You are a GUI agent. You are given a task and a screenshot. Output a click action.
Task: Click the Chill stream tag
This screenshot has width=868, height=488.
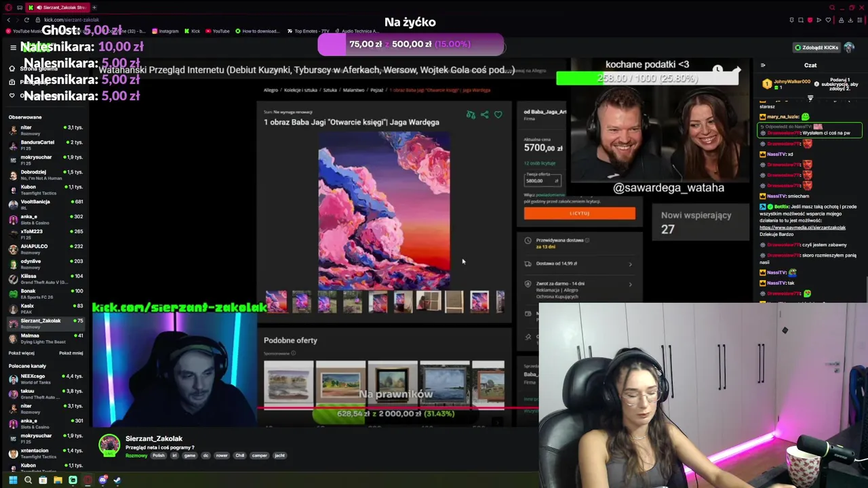tap(240, 455)
